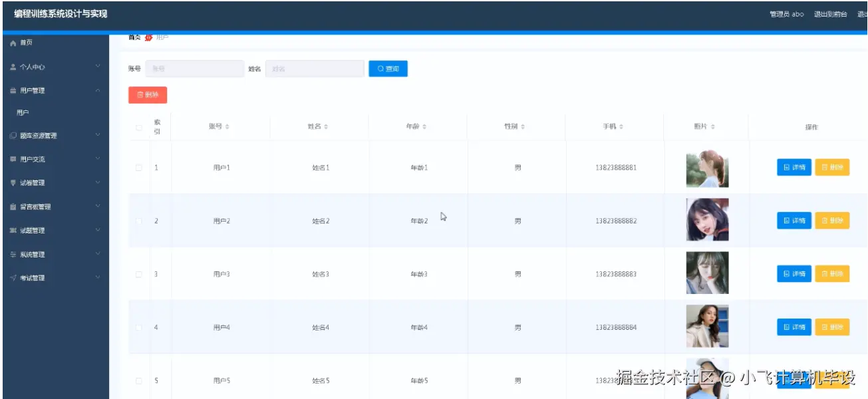This screenshot has width=868, height=399.
Task: Check the checkbox for row 用户4
Action: pyautogui.click(x=139, y=327)
